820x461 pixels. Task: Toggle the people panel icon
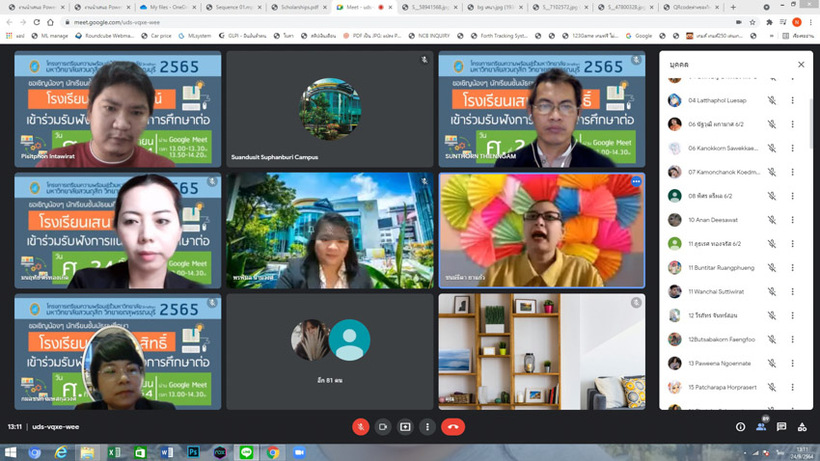coord(761,426)
